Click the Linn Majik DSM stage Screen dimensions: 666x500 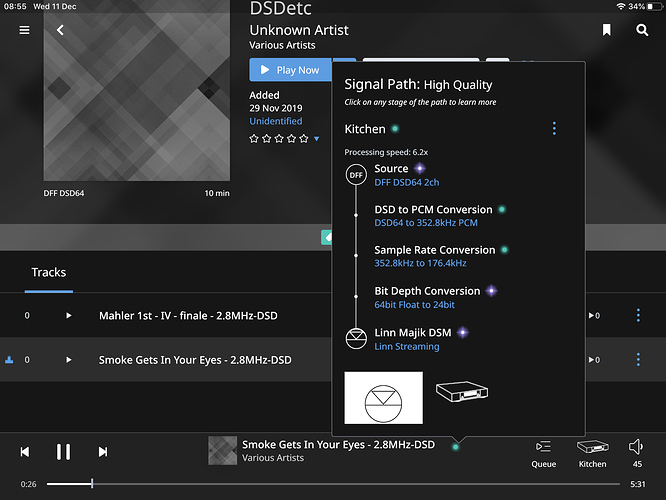tap(412, 333)
